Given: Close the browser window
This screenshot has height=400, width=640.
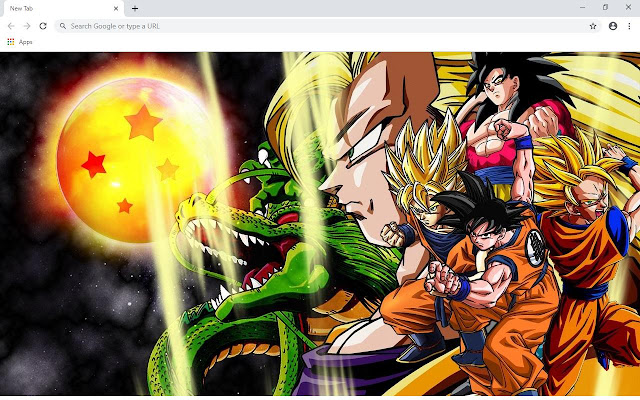Looking at the screenshot, I should (628, 7).
